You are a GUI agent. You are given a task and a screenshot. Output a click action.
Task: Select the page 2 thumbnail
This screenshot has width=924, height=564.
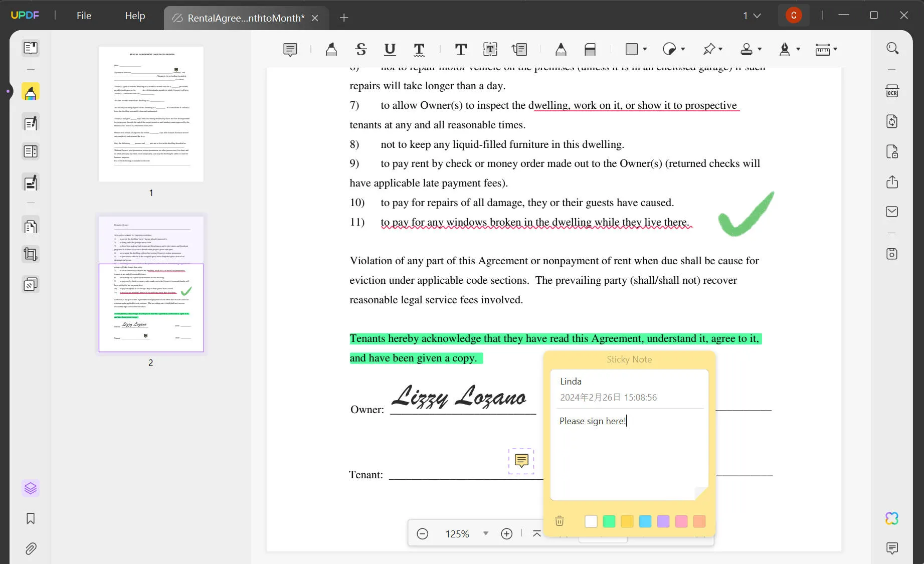point(150,283)
